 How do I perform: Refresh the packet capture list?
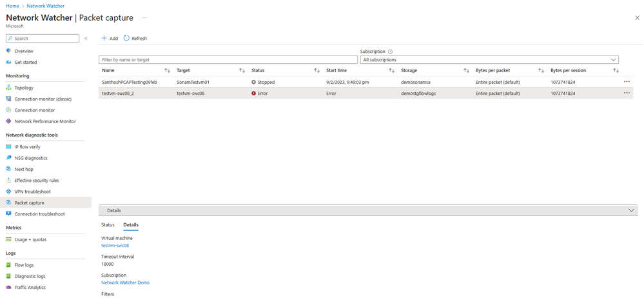tap(135, 38)
